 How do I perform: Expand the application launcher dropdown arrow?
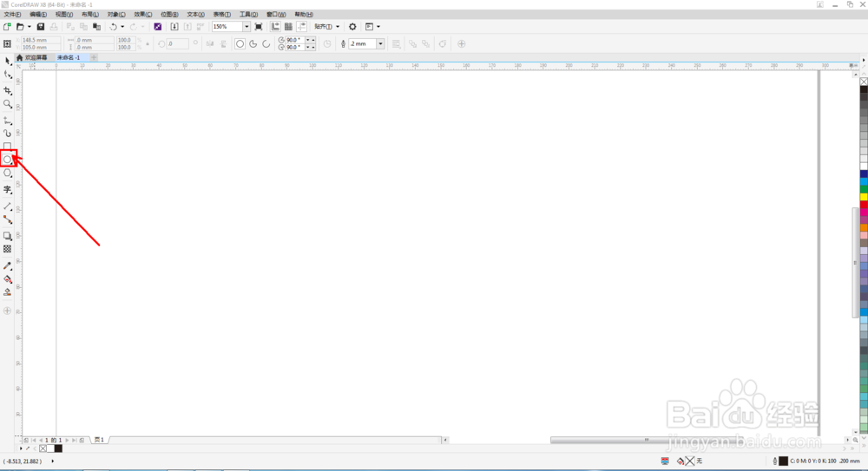pos(378,27)
